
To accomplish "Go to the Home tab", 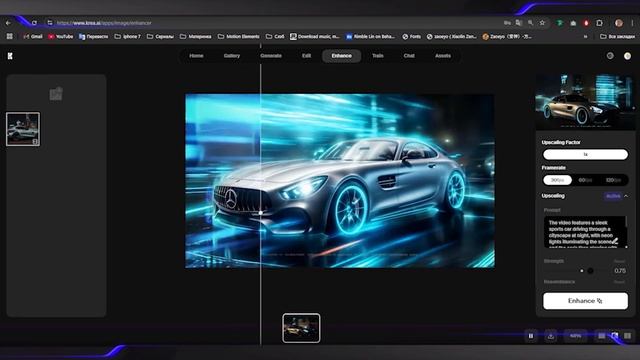I will click(x=196, y=56).
